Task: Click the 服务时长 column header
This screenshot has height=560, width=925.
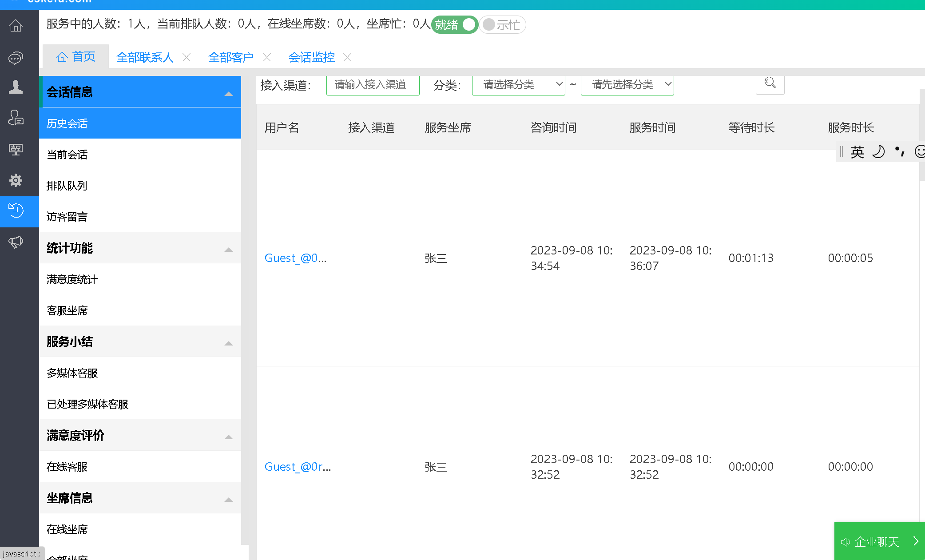Action: [851, 127]
